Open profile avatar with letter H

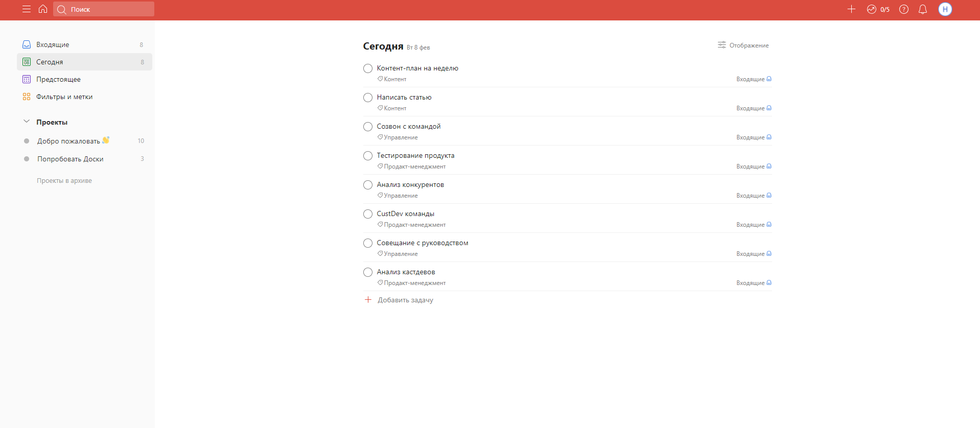945,9
